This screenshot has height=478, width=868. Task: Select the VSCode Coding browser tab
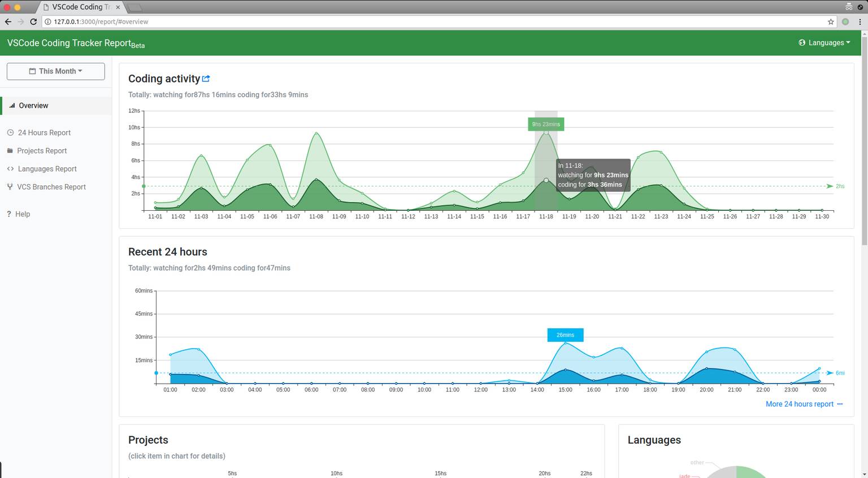81,7
